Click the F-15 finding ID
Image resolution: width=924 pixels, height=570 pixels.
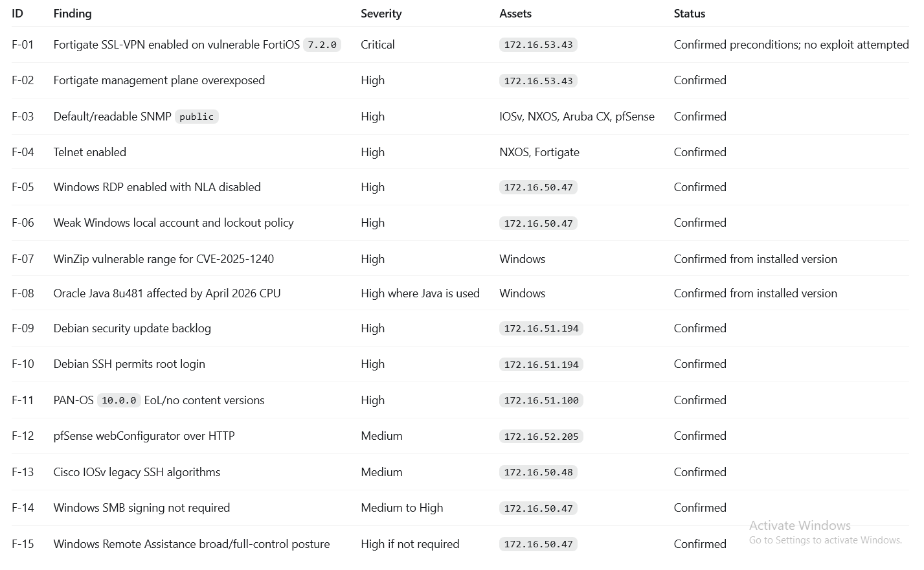[x=23, y=544]
